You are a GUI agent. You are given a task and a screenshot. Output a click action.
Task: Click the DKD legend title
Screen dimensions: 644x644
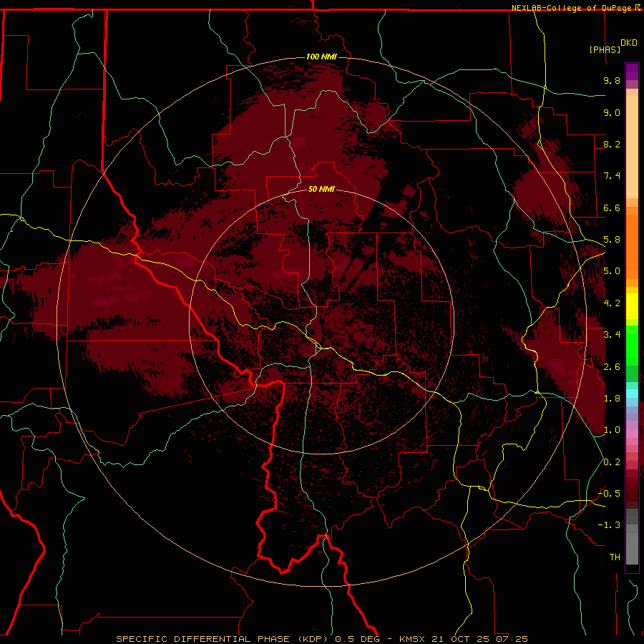[x=629, y=43]
